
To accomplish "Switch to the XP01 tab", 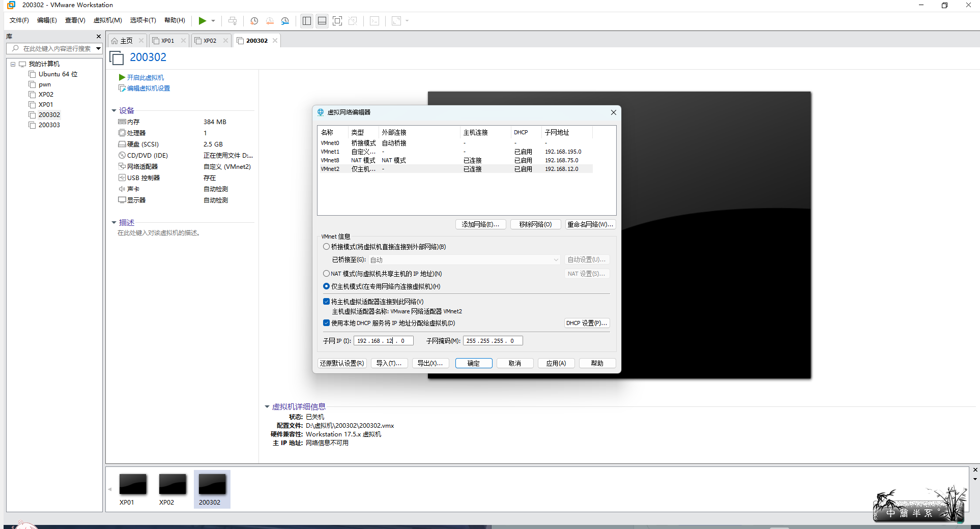I will click(x=167, y=41).
